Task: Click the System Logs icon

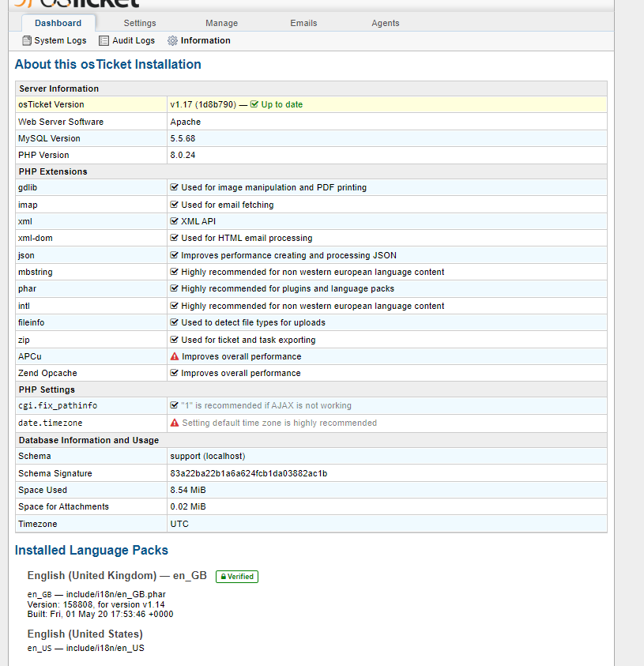Action: [27, 41]
